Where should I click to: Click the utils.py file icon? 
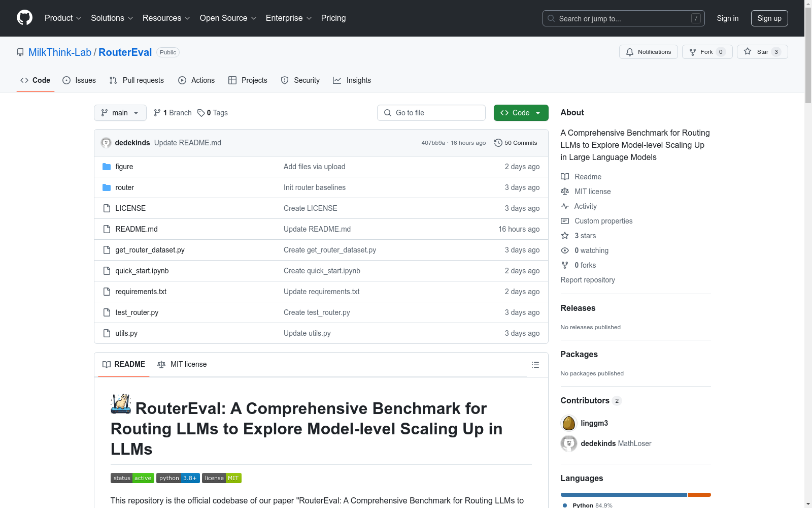pyautogui.click(x=107, y=333)
